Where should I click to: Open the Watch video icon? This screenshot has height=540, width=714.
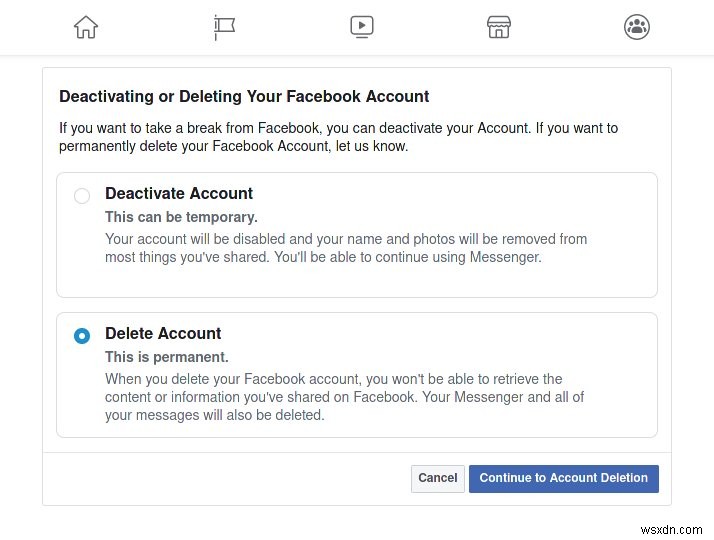[361, 27]
